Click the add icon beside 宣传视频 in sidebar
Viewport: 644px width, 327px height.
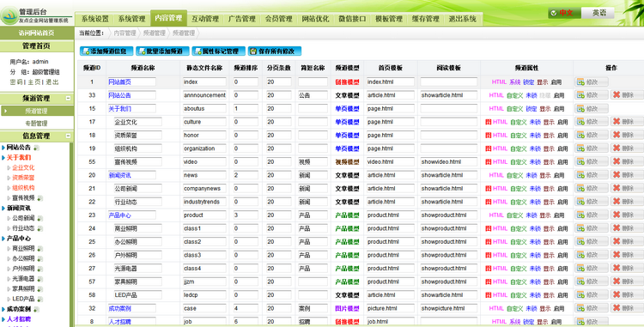tap(40, 198)
